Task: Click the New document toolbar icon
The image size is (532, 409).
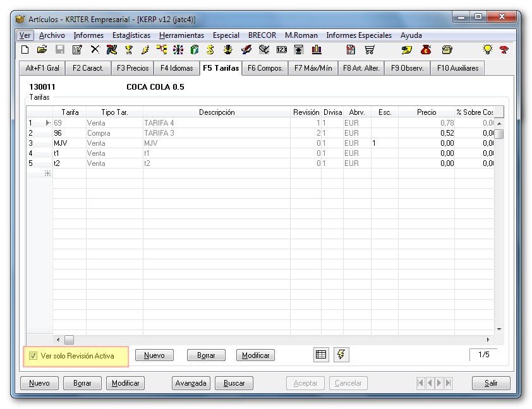Action: tap(25, 50)
